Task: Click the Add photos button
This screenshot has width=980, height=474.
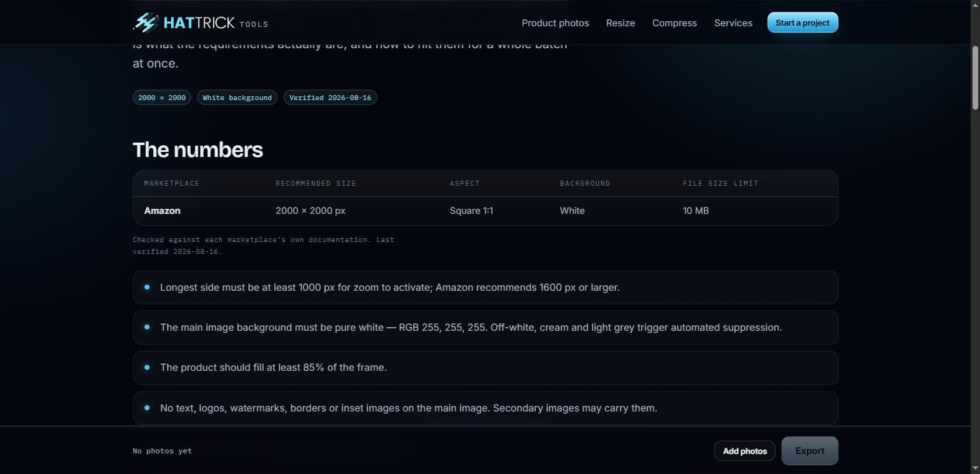Action: (744, 451)
